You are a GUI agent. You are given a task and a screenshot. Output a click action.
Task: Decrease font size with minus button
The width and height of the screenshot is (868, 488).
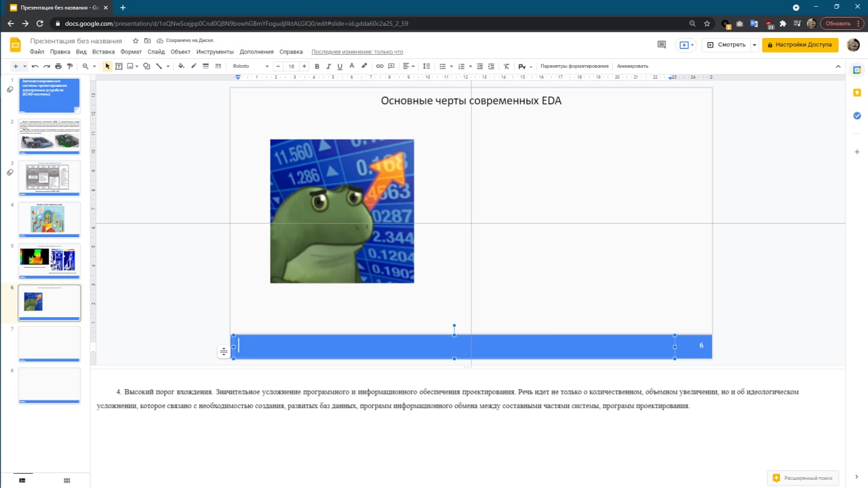point(277,66)
